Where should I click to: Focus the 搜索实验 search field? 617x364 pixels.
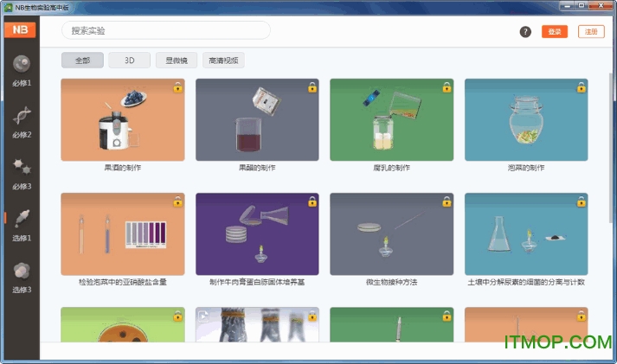[166, 30]
